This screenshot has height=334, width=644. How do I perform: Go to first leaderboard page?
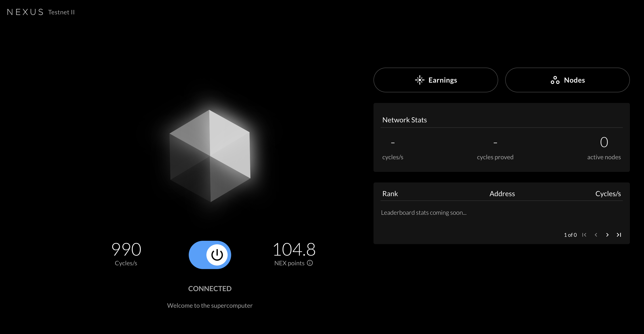coord(584,235)
